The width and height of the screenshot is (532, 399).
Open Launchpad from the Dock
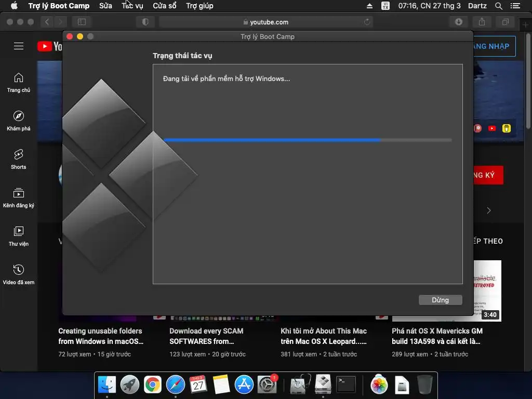[129, 385]
